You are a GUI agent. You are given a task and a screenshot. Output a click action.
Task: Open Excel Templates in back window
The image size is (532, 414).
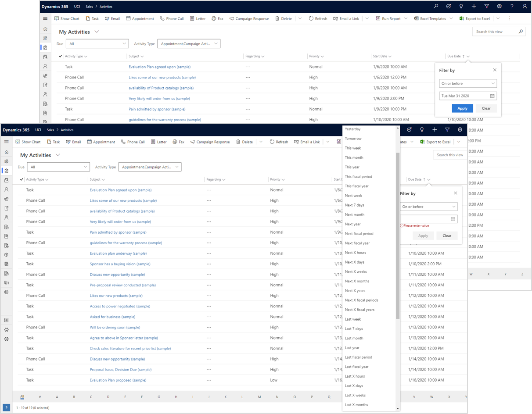[430, 18]
